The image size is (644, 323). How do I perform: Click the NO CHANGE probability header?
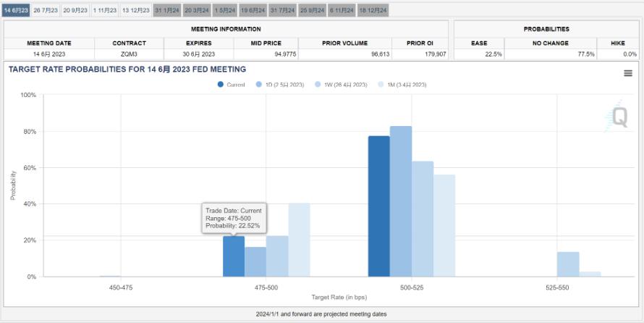(551, 43)
